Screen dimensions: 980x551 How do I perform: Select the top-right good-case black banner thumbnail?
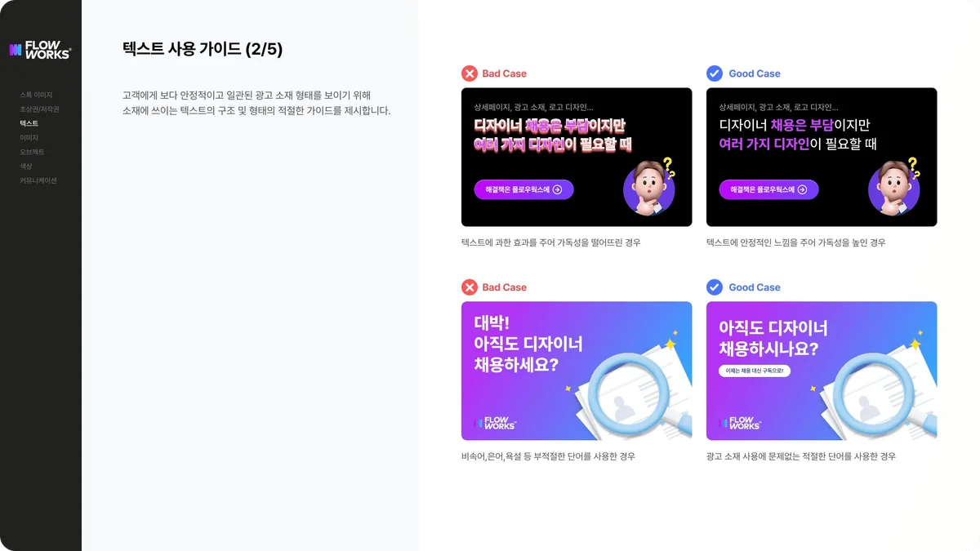point(822,157)
